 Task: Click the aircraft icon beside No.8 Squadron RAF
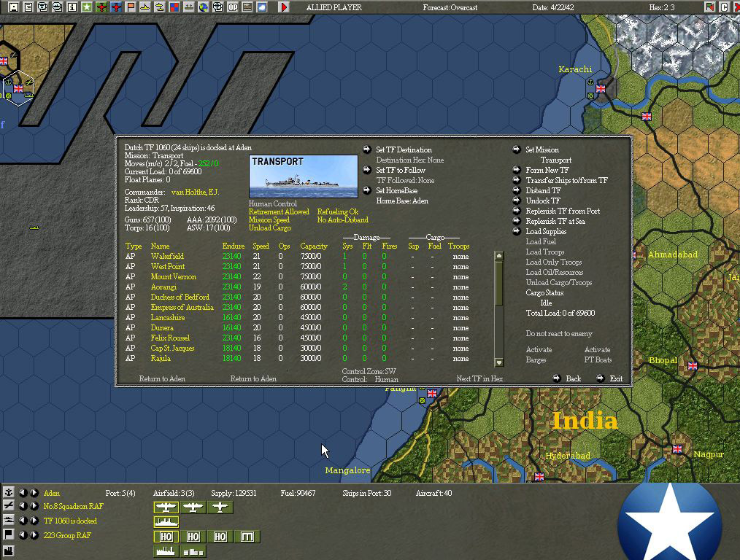click(x=9, y=506)
